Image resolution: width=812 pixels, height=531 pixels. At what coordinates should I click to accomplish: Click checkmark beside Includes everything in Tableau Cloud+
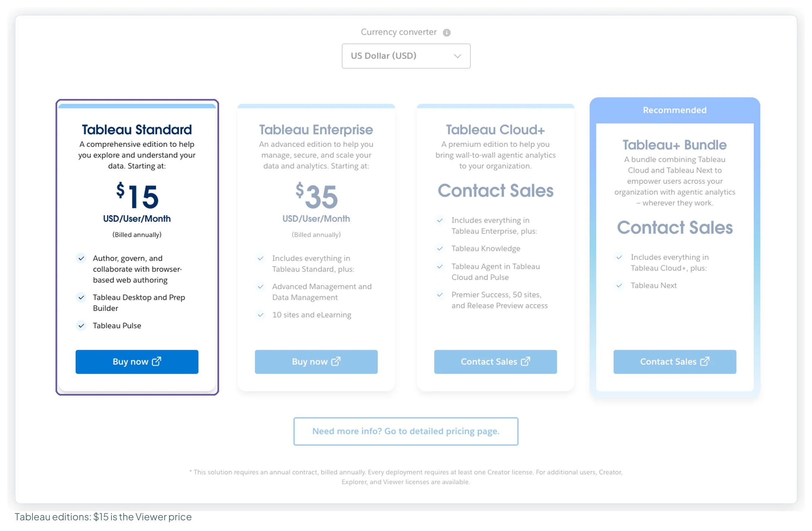click(x=619, y=257)
